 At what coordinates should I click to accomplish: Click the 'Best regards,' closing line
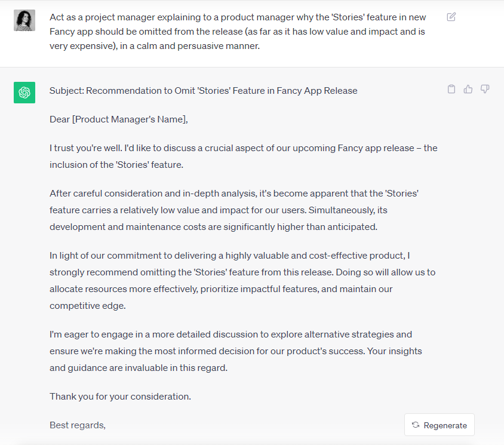[78, 425]
